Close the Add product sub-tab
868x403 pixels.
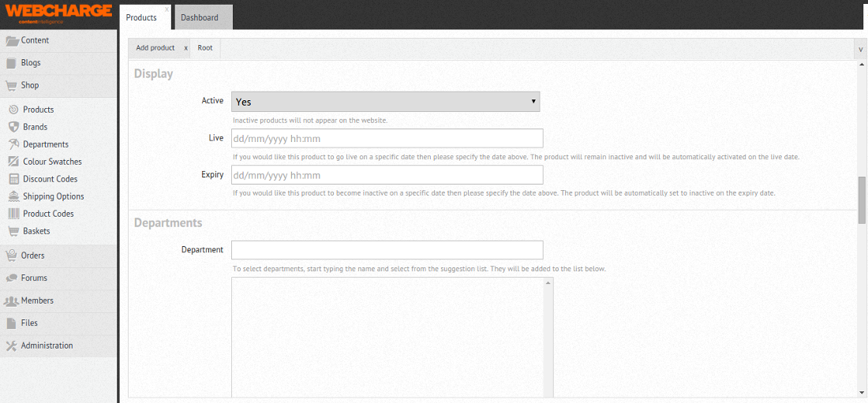[186, 48]
